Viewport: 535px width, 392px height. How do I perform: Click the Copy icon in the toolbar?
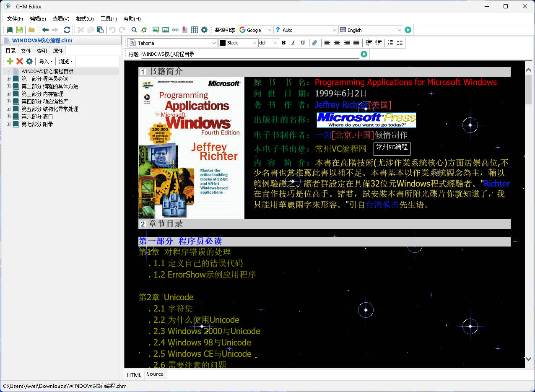tap(90, 30)
